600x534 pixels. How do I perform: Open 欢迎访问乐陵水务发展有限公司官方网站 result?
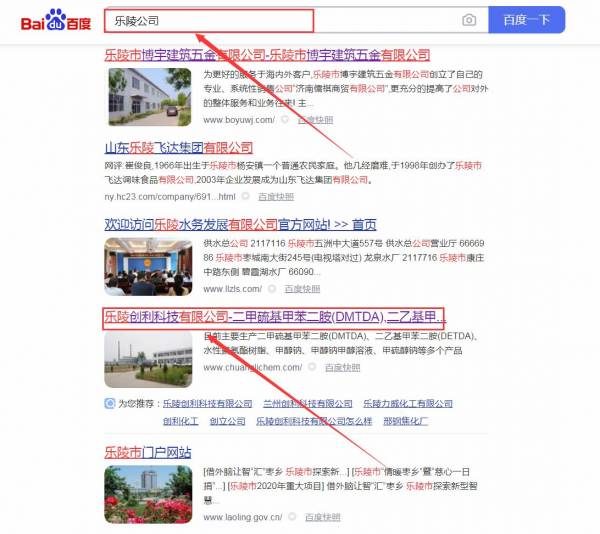240,223
